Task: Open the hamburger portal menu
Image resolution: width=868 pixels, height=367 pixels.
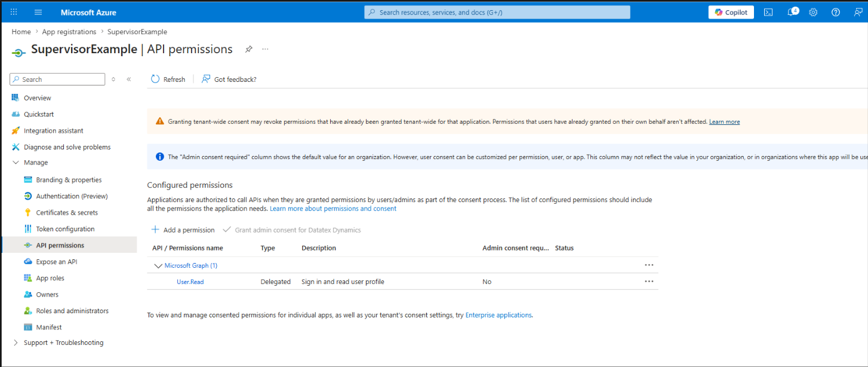Action: pos(38,12)
